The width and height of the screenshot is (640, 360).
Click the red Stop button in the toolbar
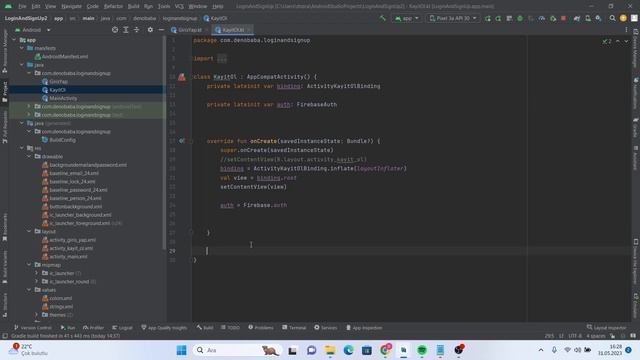pyautogui.click(x=563, y=18)
